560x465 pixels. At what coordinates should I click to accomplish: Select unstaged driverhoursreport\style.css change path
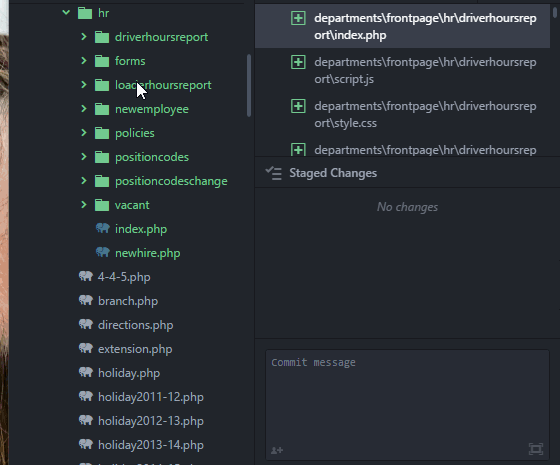[x=425, y=114]
